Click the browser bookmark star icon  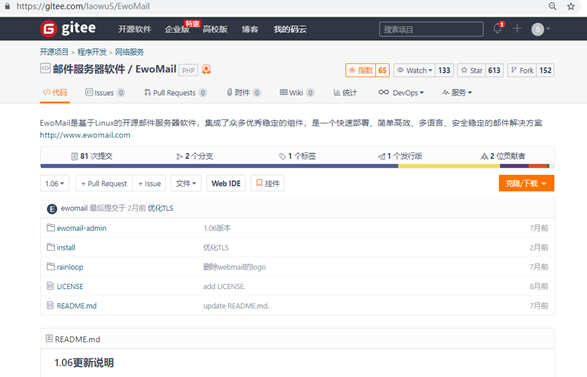pyautogui.click(x=571, y=6)
